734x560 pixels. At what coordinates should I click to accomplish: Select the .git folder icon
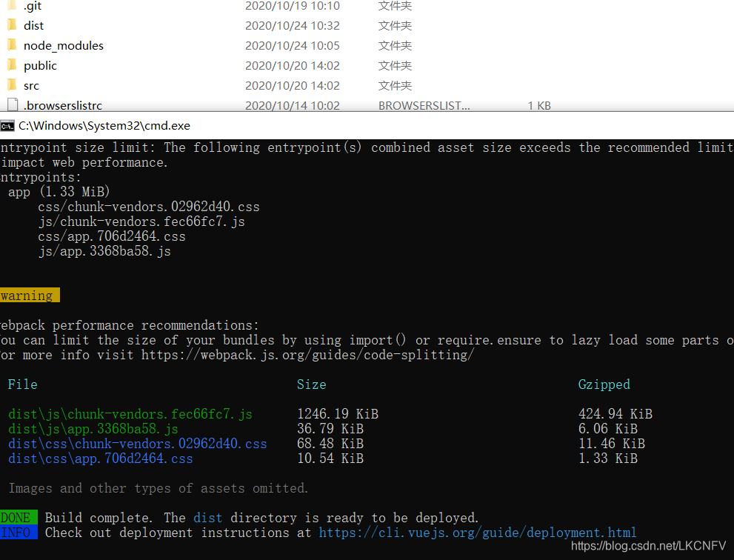12,5
